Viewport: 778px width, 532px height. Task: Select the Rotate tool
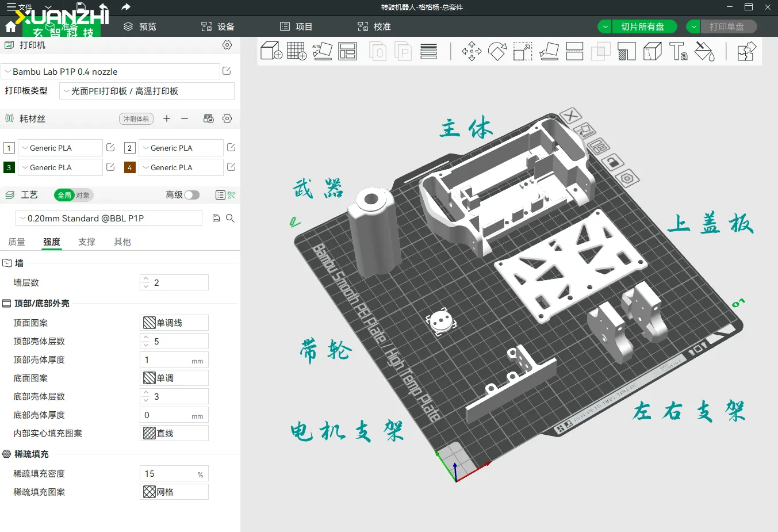click(497, 51)
